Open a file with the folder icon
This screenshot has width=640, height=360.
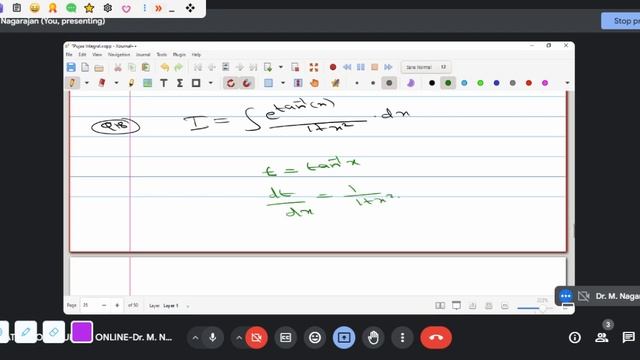tap(99, 67)
